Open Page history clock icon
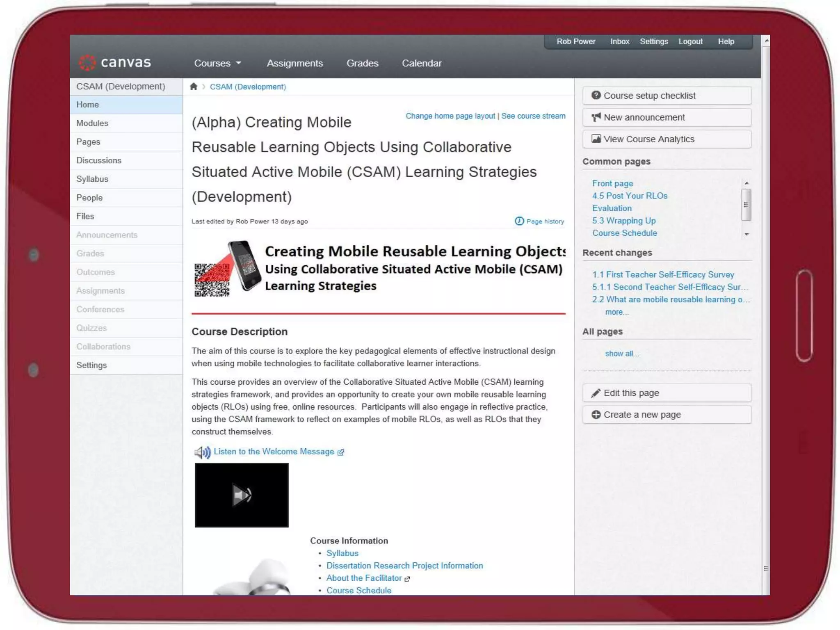The height and width of the screenshot is (630, 840). [519, 221]
